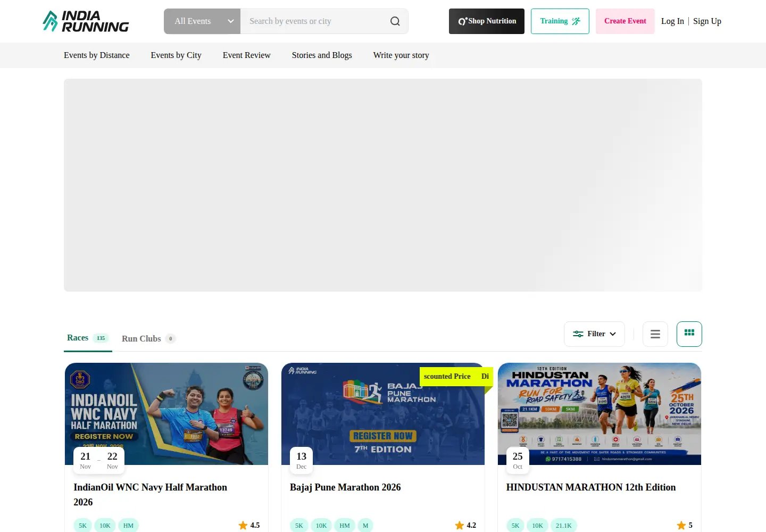Open Stories and Blogs
The height and width of the screenshot is (532, 766).
tap(322, 55)
